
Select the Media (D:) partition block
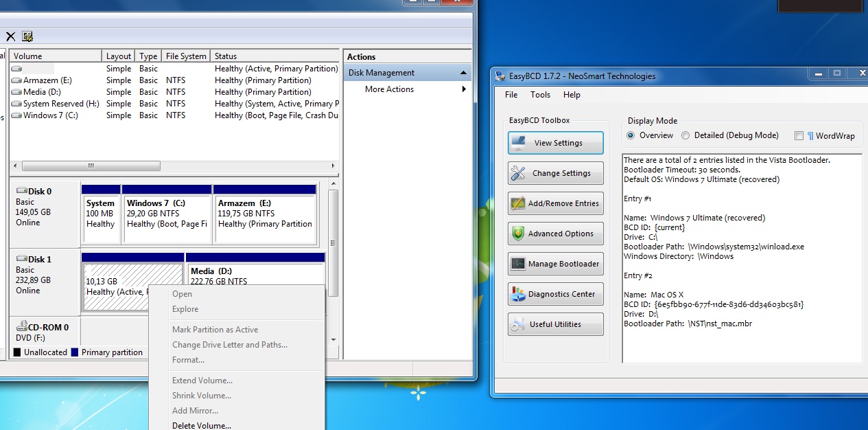255,281
